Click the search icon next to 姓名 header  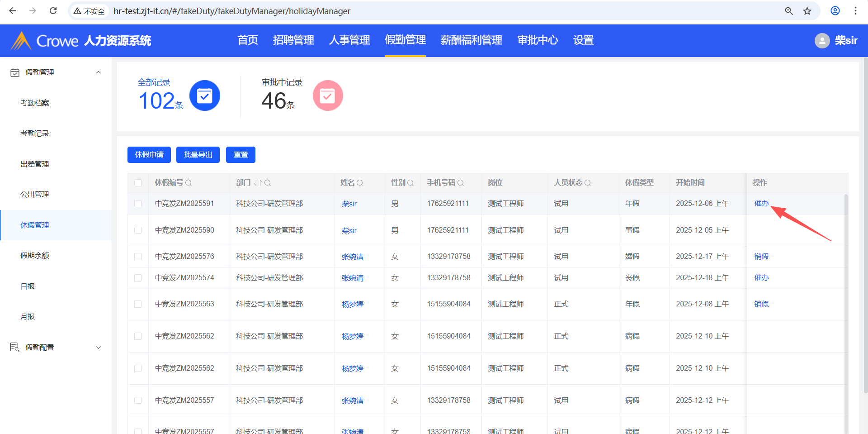point(360,183)
